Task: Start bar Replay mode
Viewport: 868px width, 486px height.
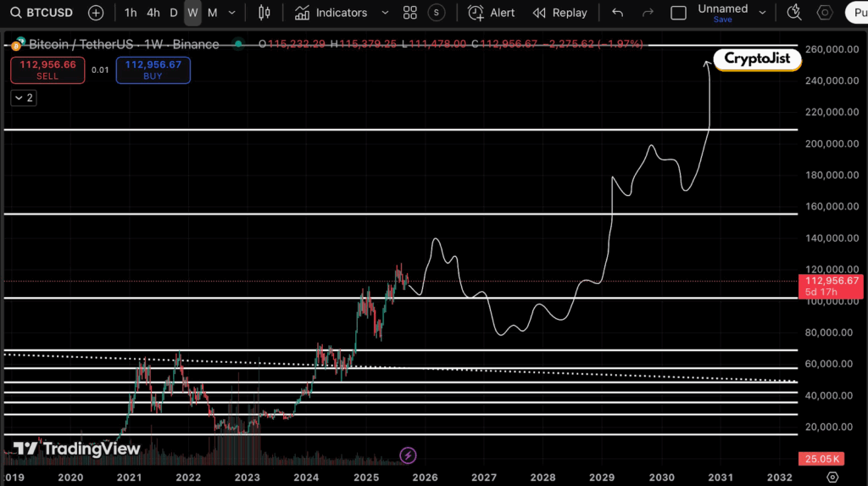Action: pos(559,13)
